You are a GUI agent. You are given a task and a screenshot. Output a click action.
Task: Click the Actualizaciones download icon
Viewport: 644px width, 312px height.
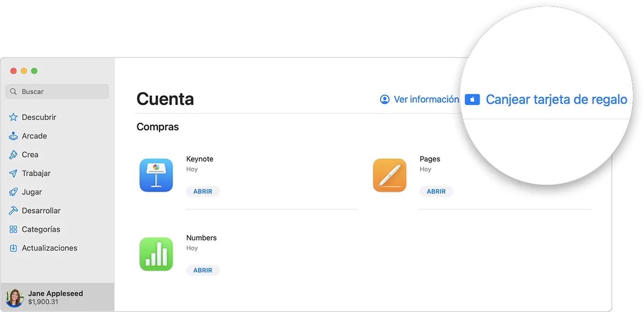click(x=13, y=248)
